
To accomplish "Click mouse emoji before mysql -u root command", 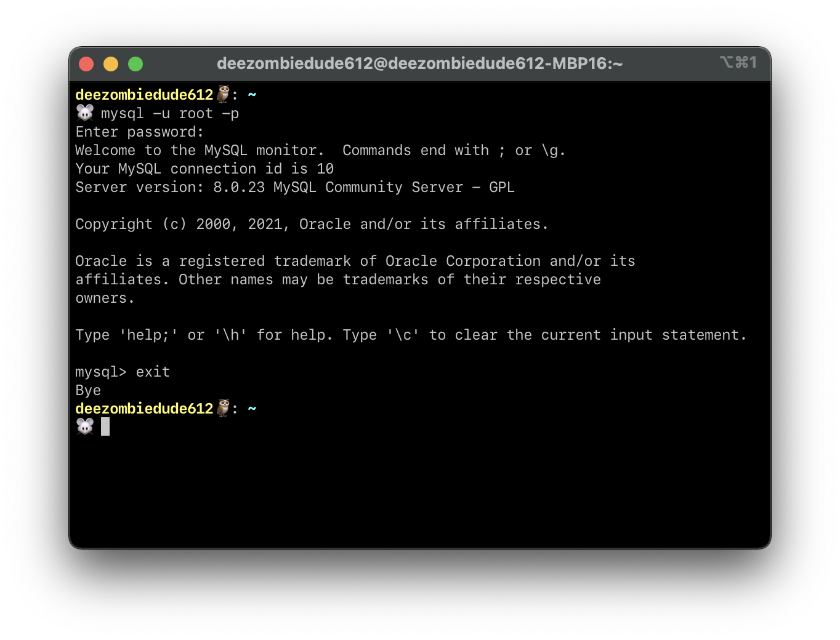I will (x=85, y=113).
